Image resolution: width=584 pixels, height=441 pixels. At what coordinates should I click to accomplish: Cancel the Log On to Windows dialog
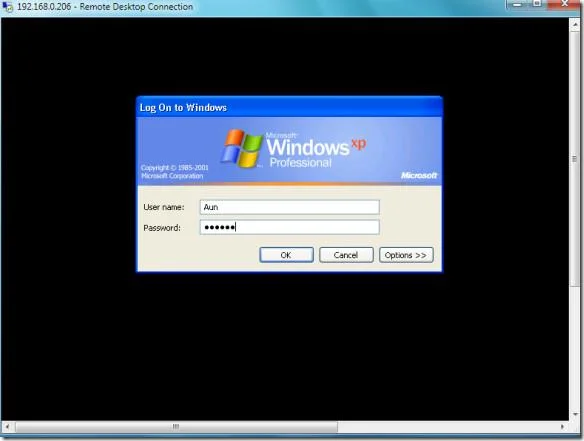point(346,255)
